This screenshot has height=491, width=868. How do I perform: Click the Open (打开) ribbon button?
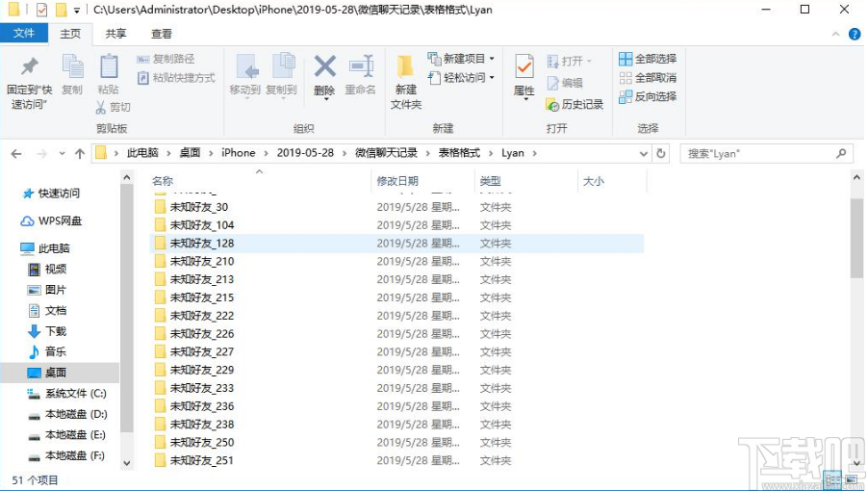pyautogui.click(x=569, y=61)
